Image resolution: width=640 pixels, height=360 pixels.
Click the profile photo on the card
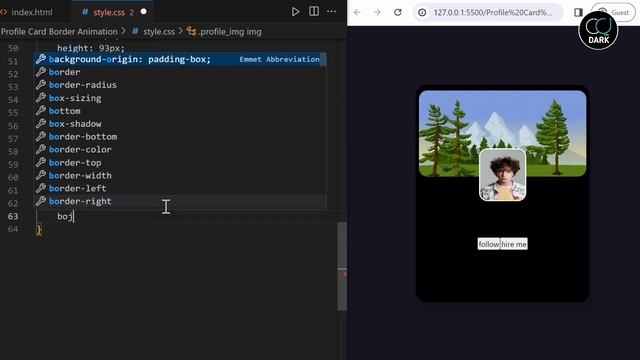(x=502, y=175)
